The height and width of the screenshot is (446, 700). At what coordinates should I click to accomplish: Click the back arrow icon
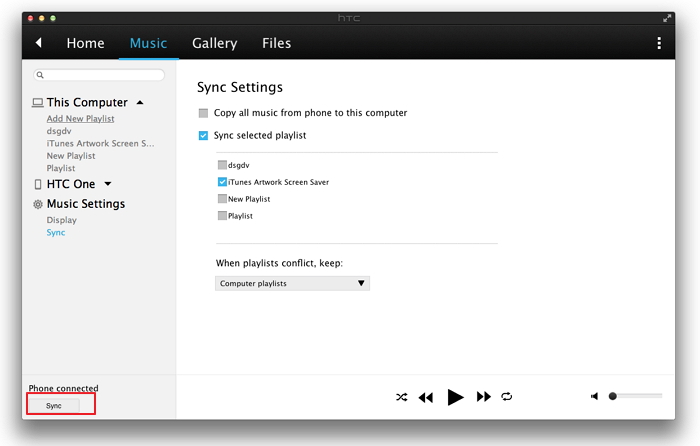[39, 43]
